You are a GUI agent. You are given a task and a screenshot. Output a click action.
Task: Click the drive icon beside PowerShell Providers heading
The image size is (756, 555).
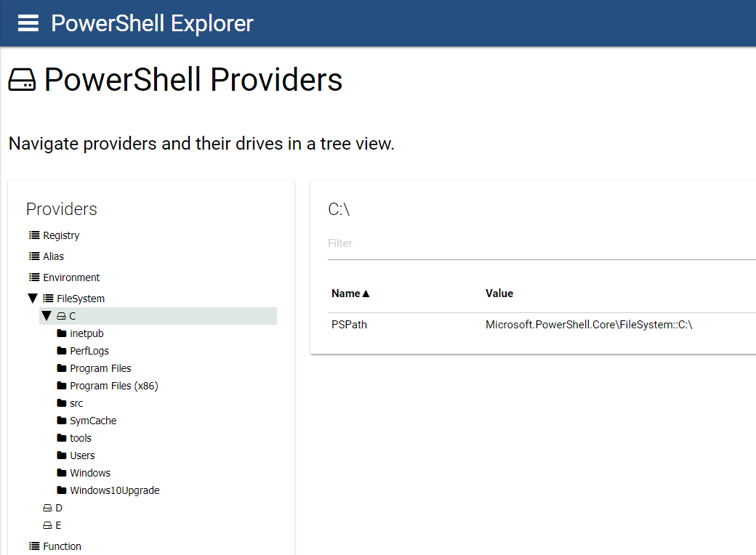click(x=23, y=79)
